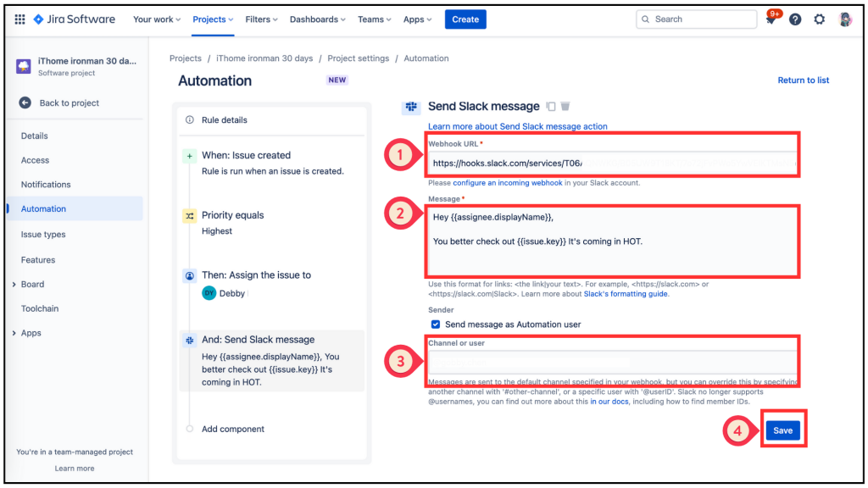
Task: Select the Rule details row
Action: pyautogui.click(x=271, y=120)
